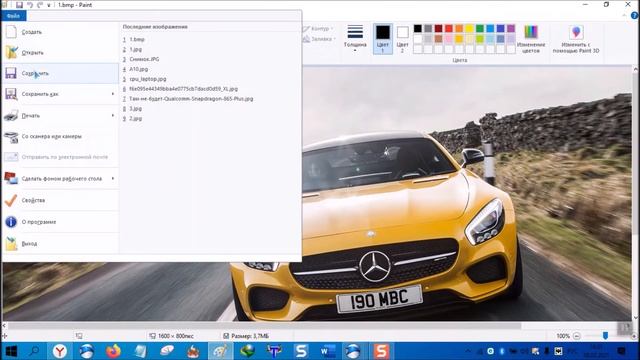Open the Контур outline dropdown
Screen dimensions: 640x360
[319, 29]
